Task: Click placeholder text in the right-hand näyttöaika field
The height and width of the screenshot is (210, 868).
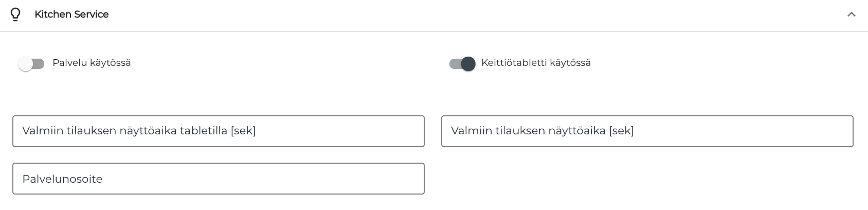Action: pos(542,131)
